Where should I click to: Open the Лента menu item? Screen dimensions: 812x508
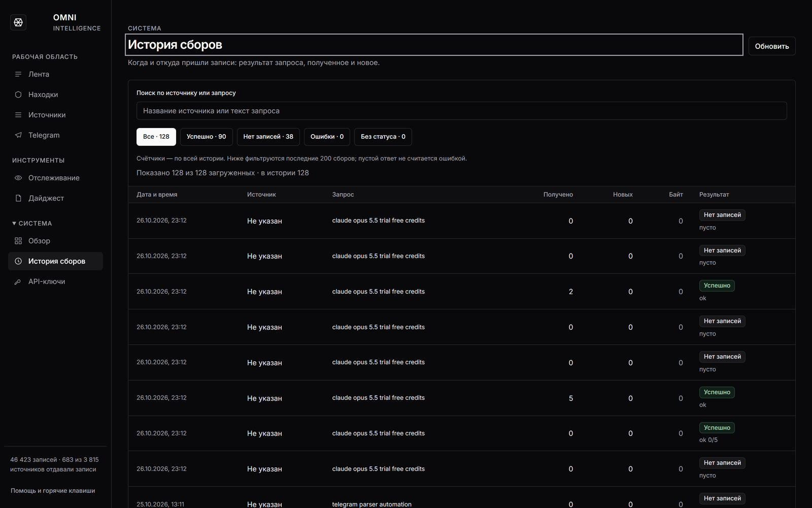(x=55, y=74)
